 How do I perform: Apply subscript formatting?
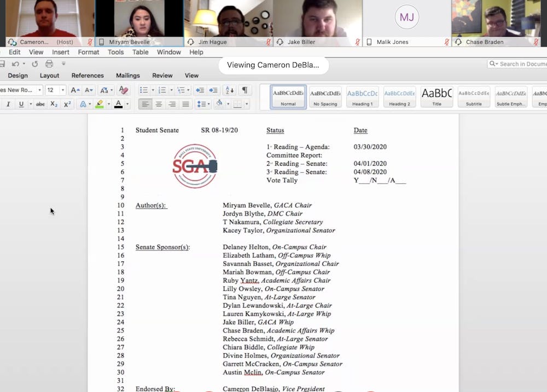pos(54,104)
